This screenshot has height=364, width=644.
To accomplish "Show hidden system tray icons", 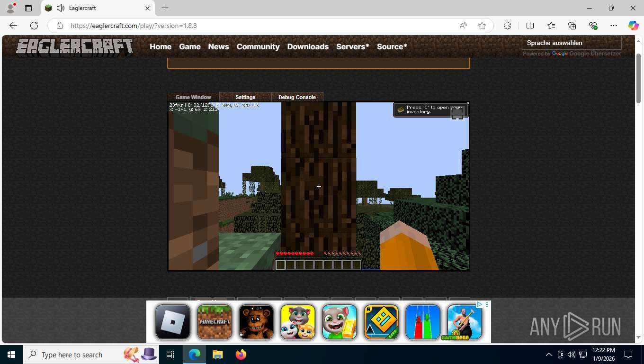I will point(548,355).
